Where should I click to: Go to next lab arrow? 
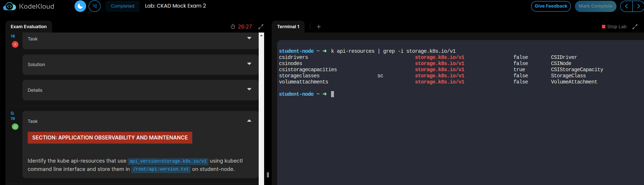tap(638, 6)
